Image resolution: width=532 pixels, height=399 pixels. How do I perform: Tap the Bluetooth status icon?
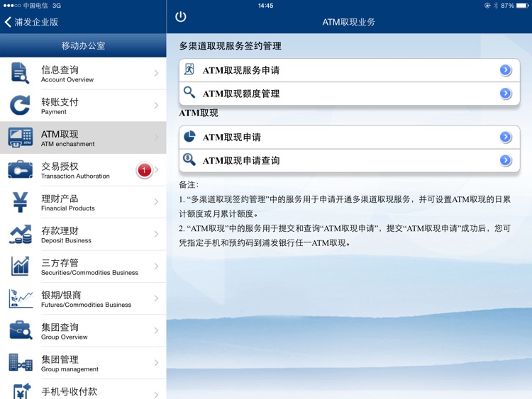click(495, 6)
